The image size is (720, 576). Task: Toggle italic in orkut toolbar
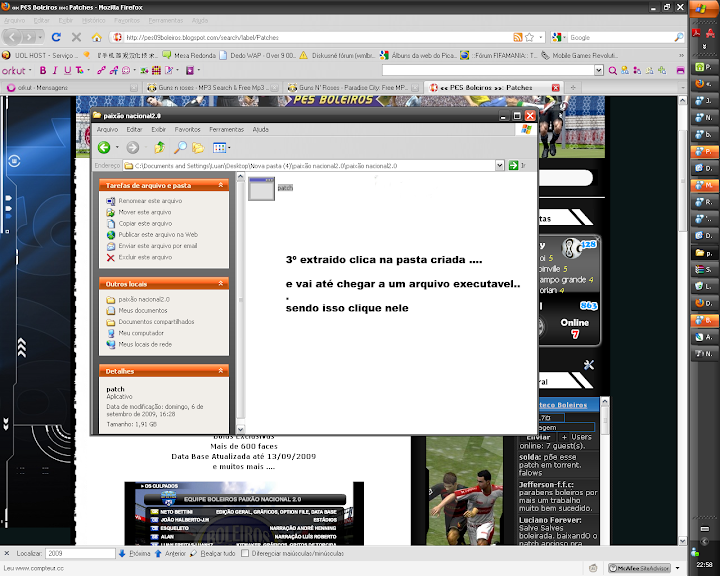coord(55,70)
